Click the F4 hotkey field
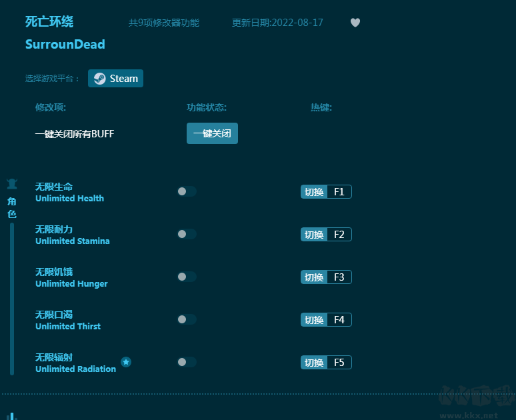This screenshot has height=420, width=516. (339, 320)
